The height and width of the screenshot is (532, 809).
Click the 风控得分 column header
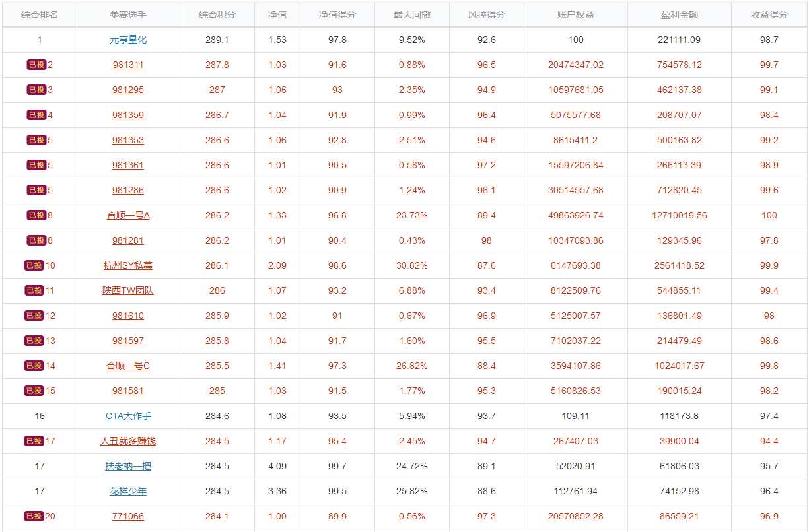click(487, 15)
